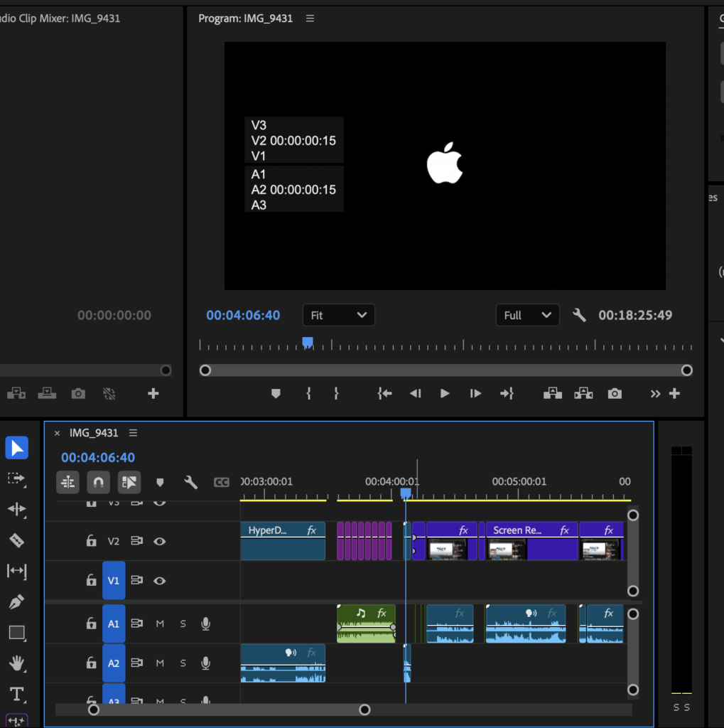Viewport: 724px width, 728px height.
Task: Open the Program monitor panel menu
Action: tap(310, 18)
